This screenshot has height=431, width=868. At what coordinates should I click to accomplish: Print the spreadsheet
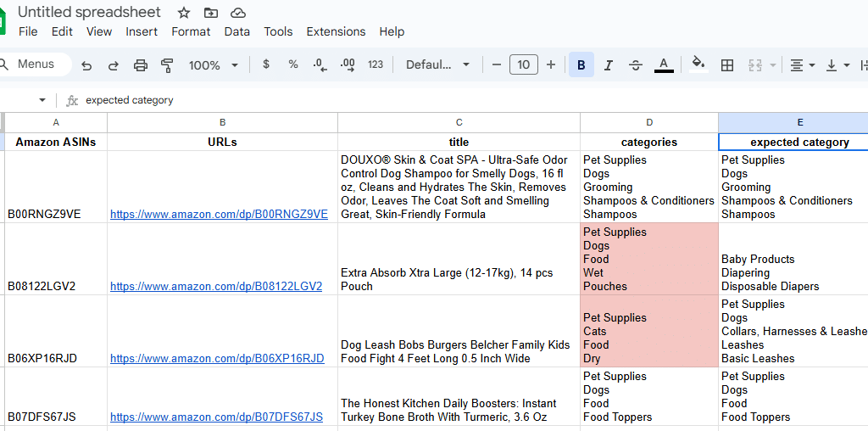tap(141, 65)
